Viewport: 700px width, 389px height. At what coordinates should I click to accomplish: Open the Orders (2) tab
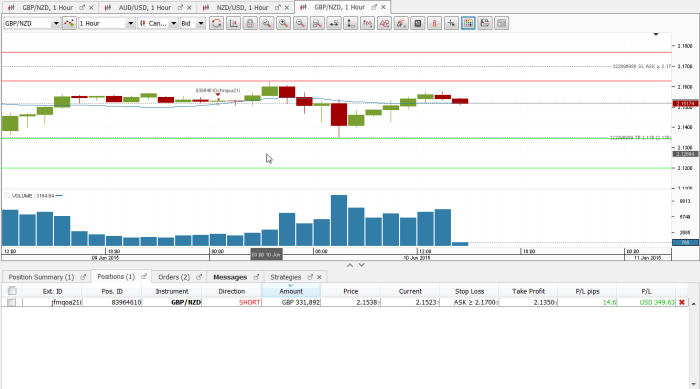174,277
